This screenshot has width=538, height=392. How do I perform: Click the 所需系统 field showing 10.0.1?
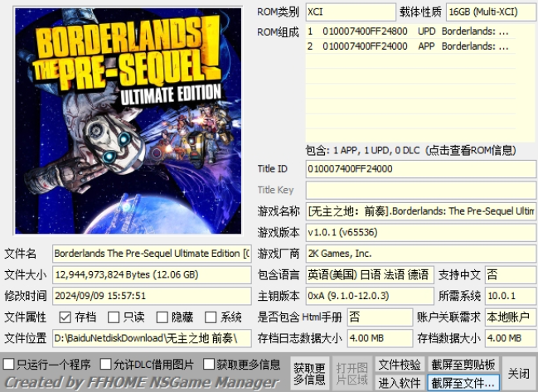click(511, 296)
